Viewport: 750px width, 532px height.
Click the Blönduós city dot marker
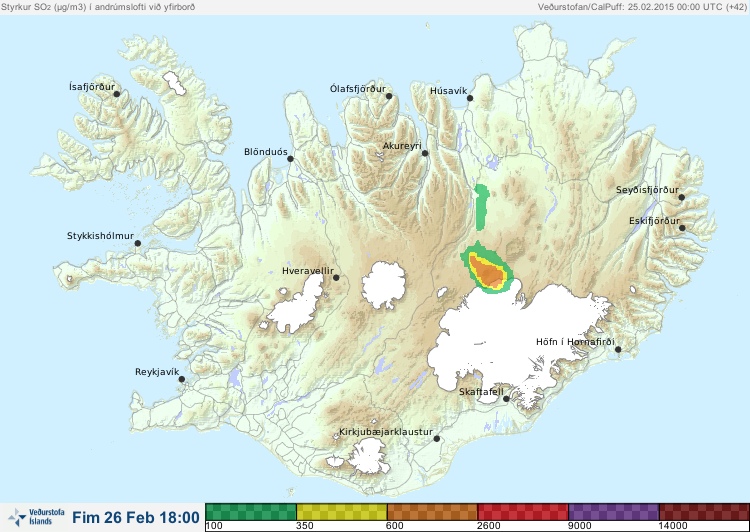(x=290, y=159)
